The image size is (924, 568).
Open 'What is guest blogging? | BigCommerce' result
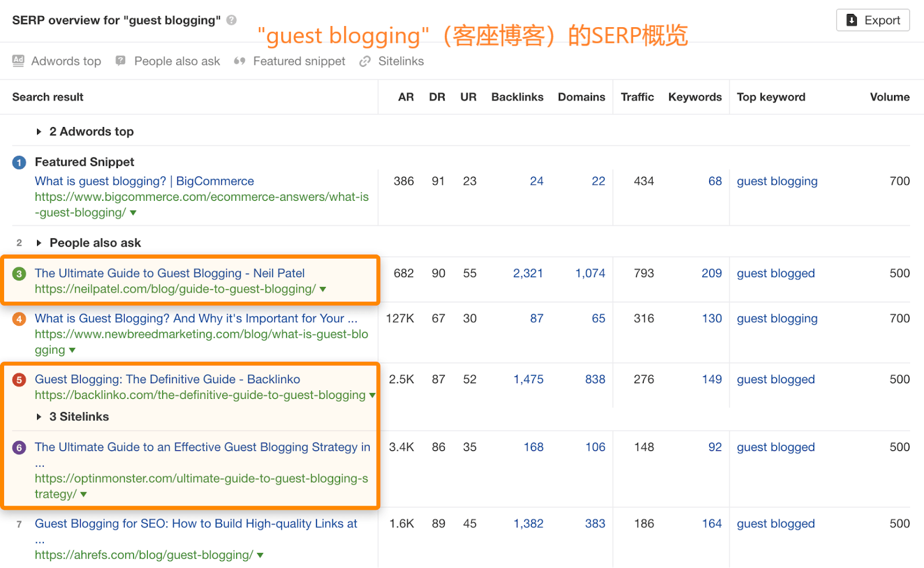144,181
